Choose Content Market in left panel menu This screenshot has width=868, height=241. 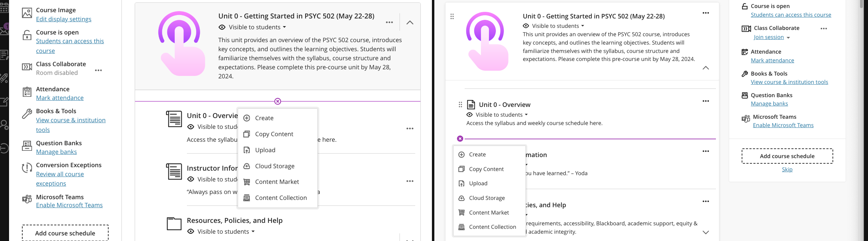coord(277,182)
